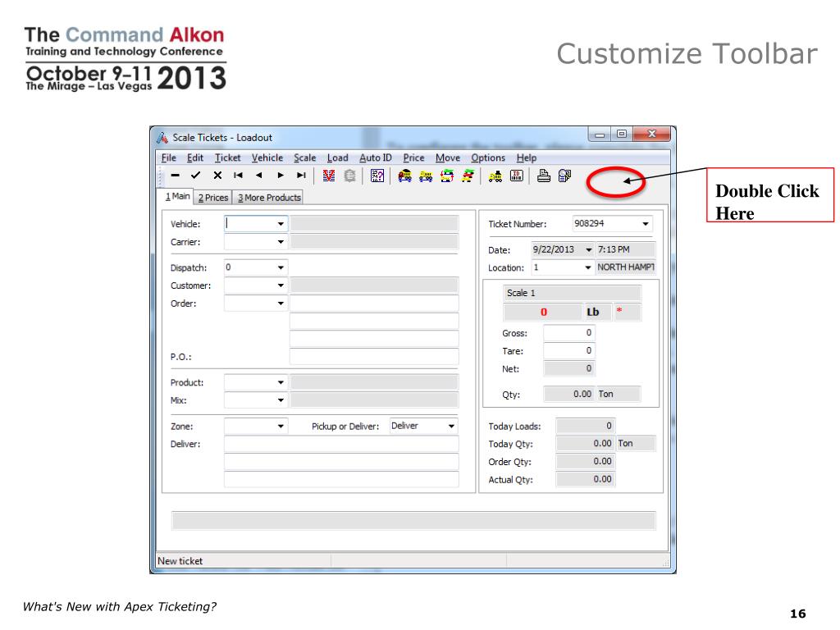Expand the Zone dropdown
Image resolution: width=840 pixels, height=630 pixels.
[281, 427]
